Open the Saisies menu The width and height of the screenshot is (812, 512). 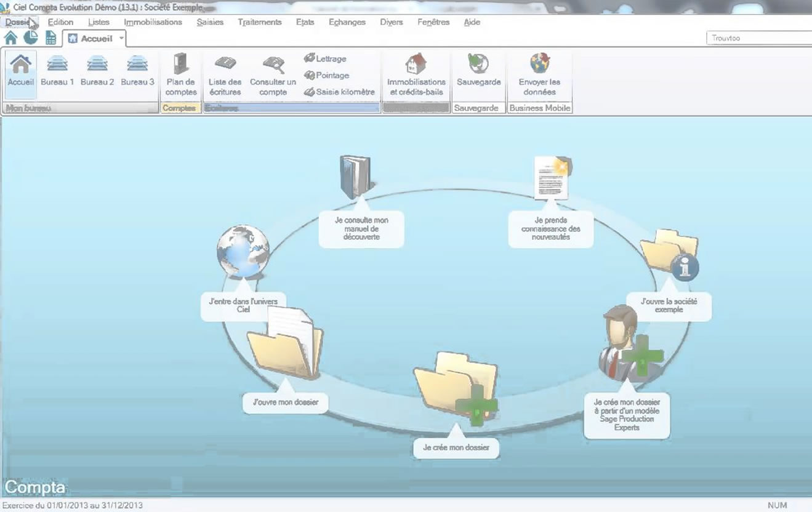pyautogui.click(x=210, y=22)
